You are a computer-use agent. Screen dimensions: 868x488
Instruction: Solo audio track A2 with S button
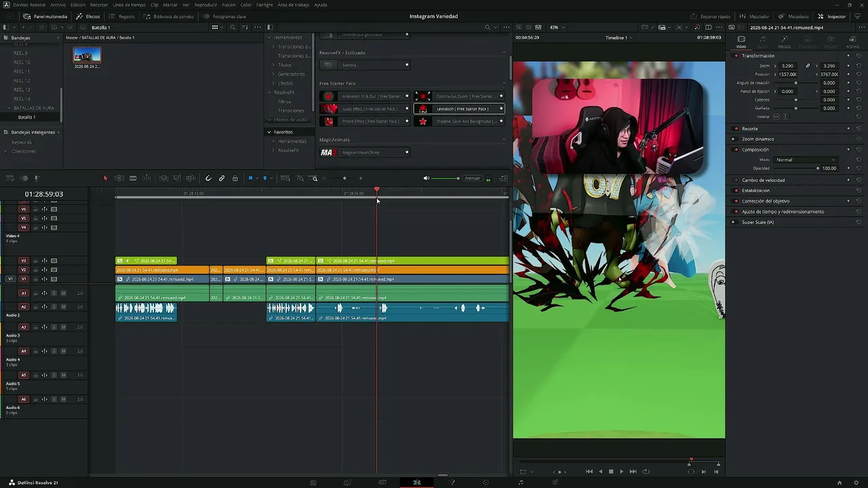54,307
